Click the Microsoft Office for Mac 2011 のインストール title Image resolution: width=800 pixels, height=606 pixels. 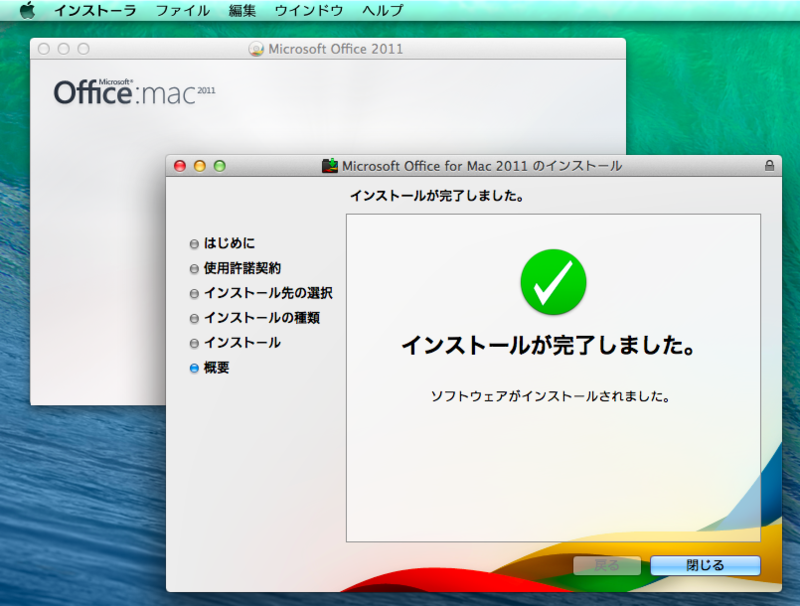click(x=482, y=166)
